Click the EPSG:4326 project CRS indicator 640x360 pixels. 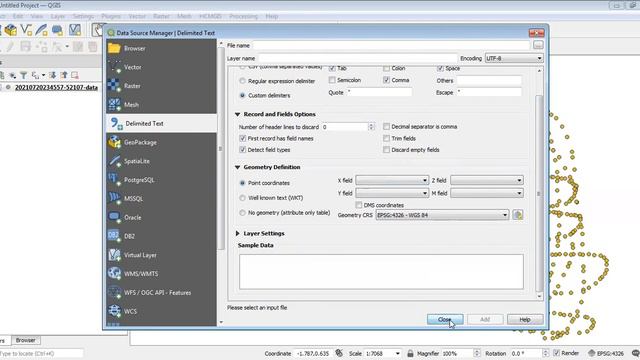607,353
